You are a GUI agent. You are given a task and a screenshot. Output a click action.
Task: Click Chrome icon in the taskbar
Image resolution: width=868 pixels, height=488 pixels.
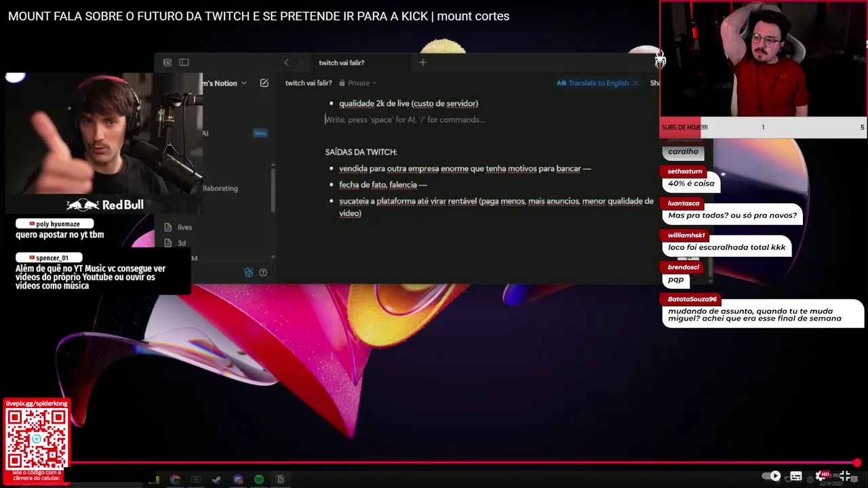(175, 480)
